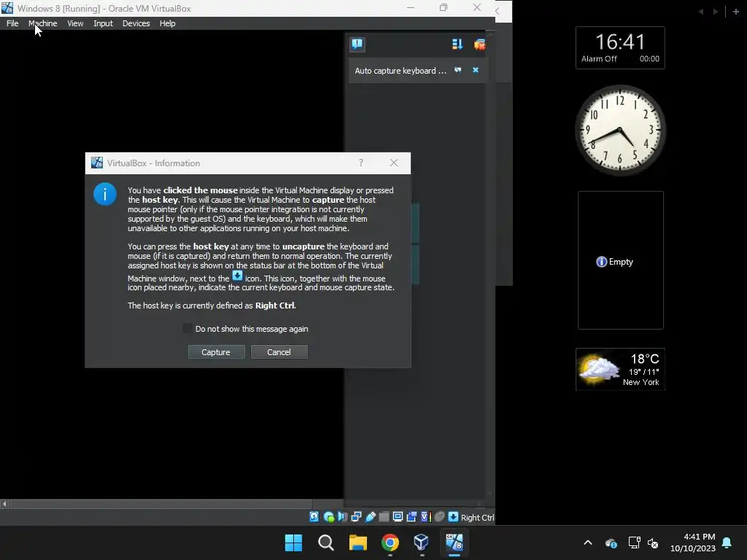Open the File menu
The width and height of the screenshot is (747, 560).
[x=12, y=23]
